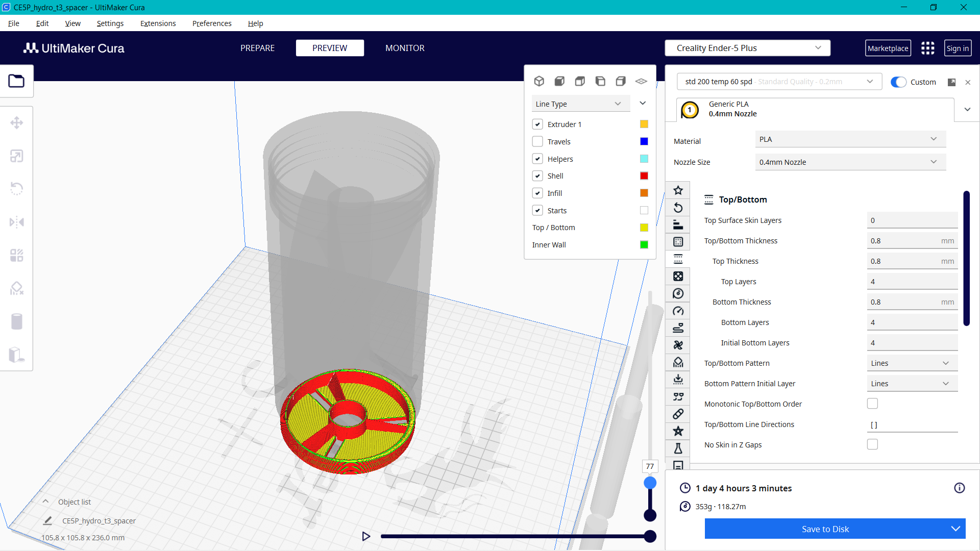Enable the Travels visibility checkbox

537,141
